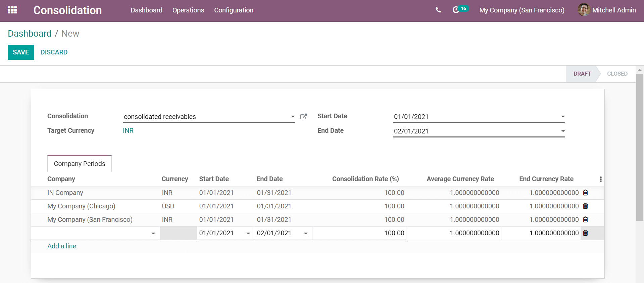644x283 pixels.
Task: Discard the current changes
Action: [54, 52]
